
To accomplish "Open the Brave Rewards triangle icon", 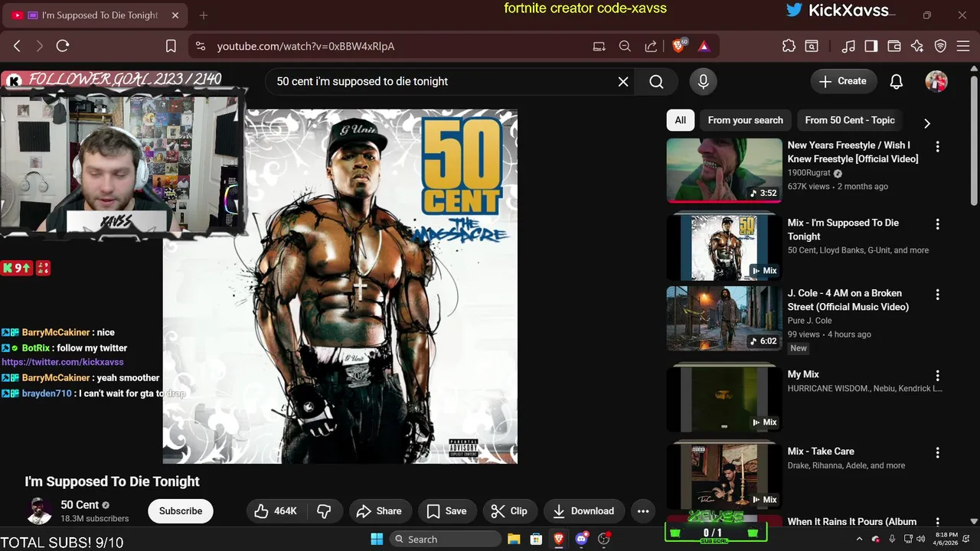I will 704,46.
